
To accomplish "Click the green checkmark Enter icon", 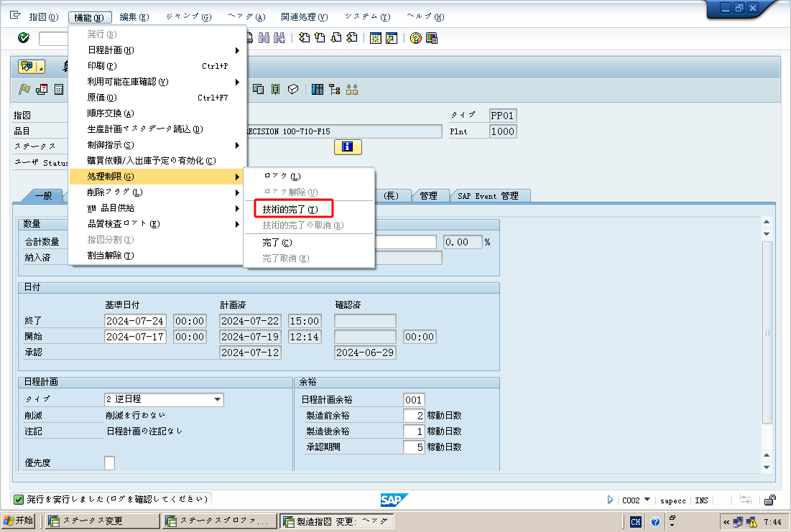I will tap(22, 39).
